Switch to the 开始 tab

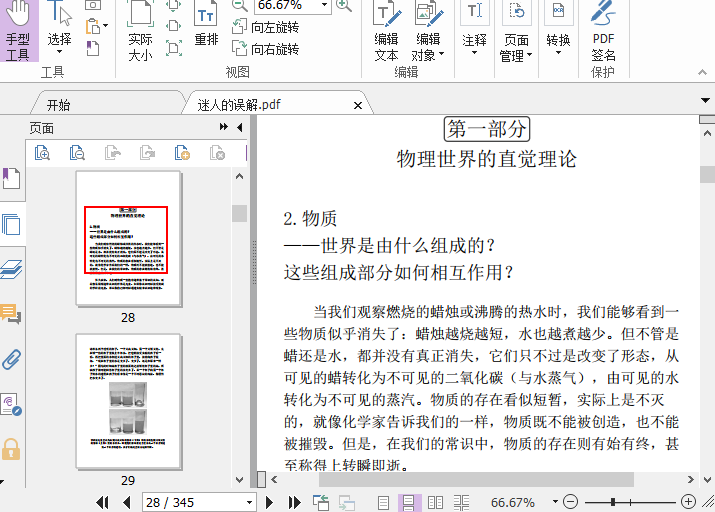[58, 105]
